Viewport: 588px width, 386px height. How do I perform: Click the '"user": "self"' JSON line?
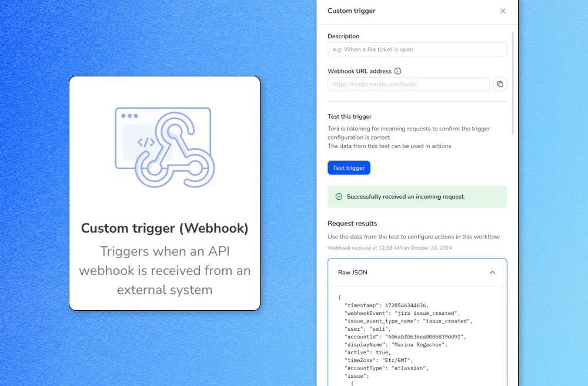tap(367, 329)
